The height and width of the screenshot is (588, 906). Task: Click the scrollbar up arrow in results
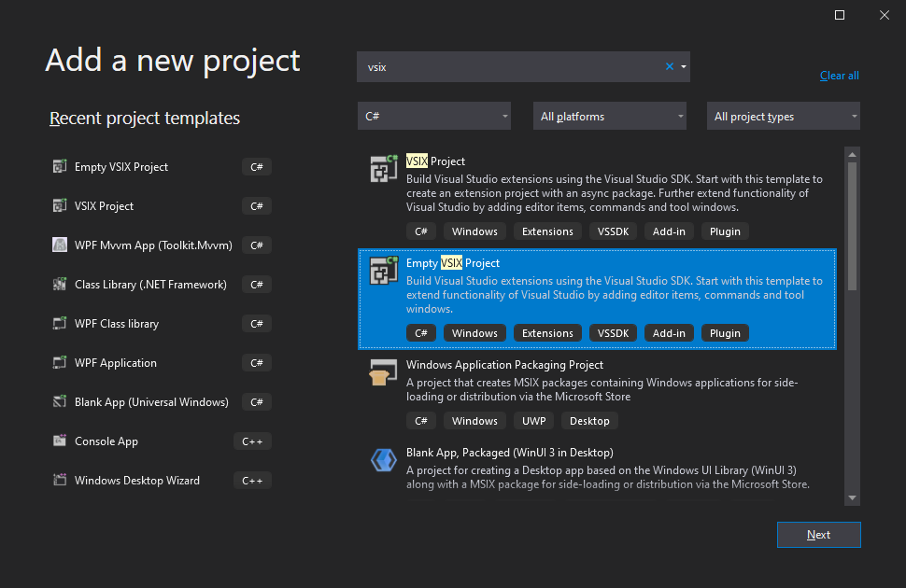(x=852, y=154)
